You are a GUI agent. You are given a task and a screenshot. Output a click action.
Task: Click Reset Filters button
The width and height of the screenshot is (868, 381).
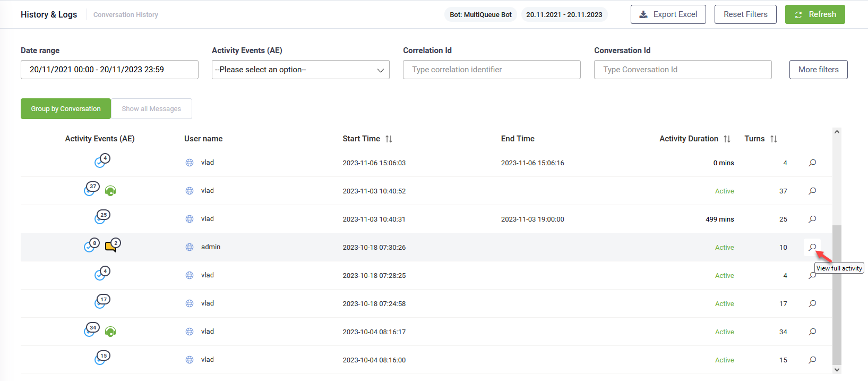(x=745, y=14)
